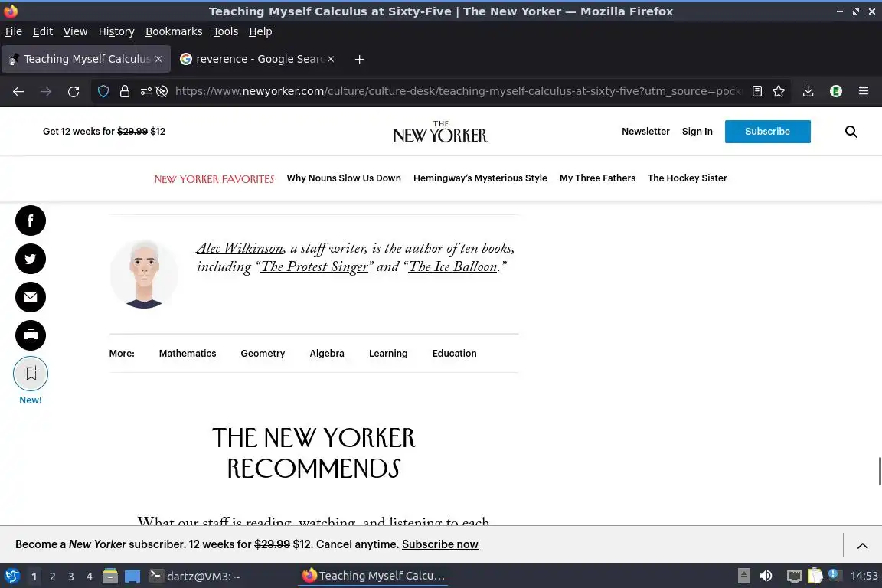This screenshot has height=588, width=882.
Task: Switch to workspace 2
Action: click(x=52, y=577)
